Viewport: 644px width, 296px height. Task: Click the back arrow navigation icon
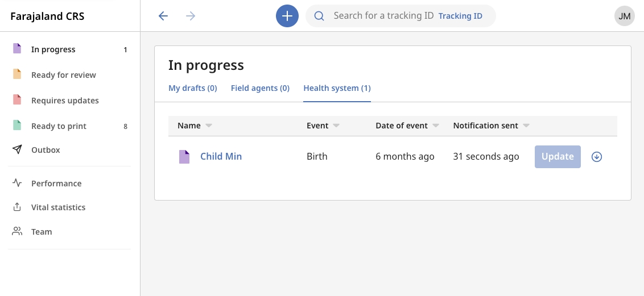[x=163, y=16]
